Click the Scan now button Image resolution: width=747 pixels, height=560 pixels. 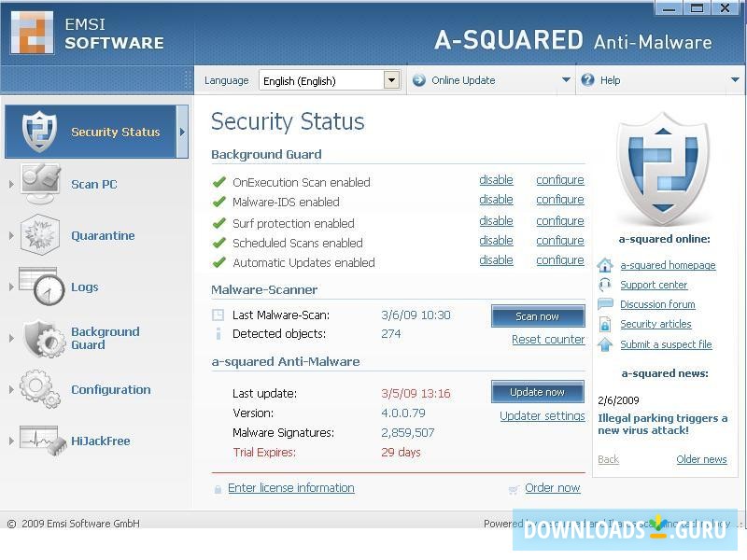click(538, 316)
